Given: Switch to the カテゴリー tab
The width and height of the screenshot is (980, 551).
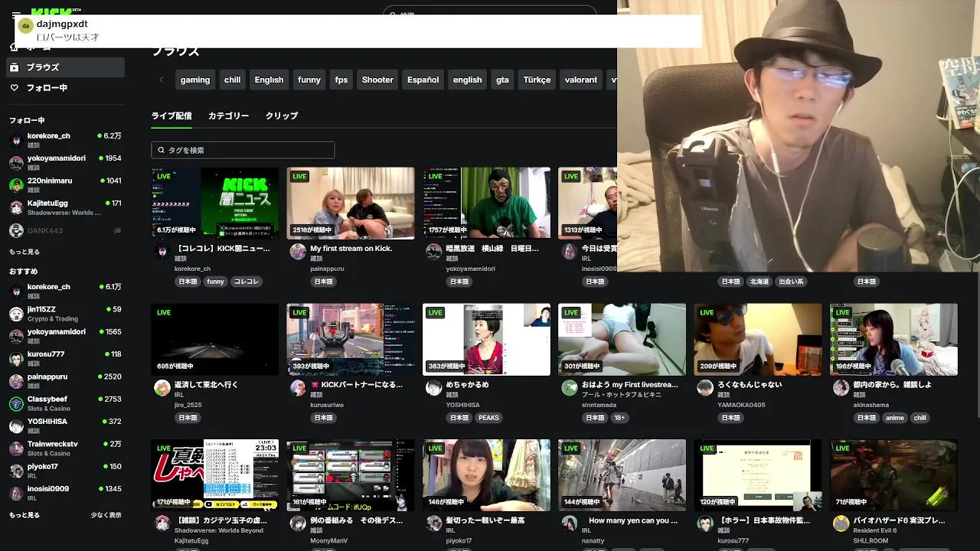Looking at the screenshot, I should [x=228, y=116].
